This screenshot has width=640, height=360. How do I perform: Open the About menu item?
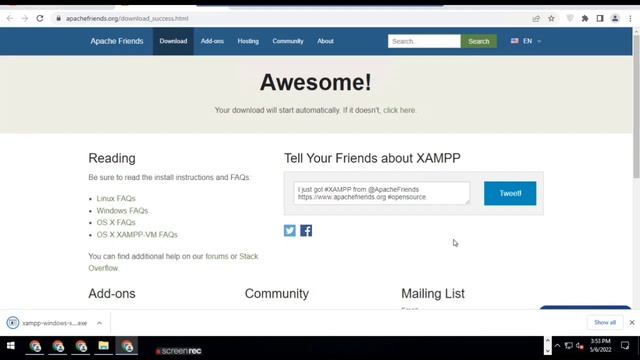(325, 41)
